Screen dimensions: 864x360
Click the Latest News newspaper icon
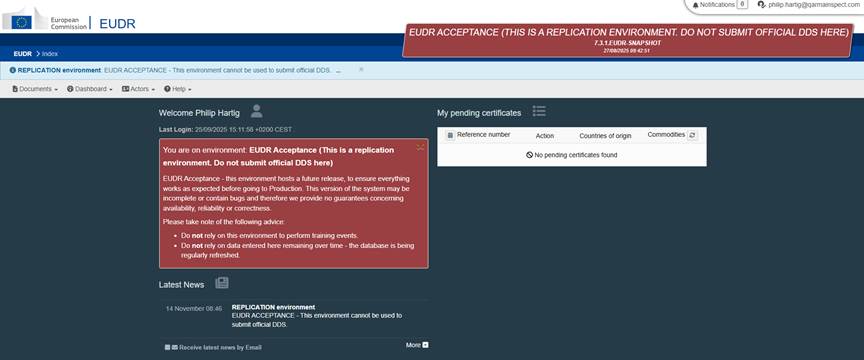[x=222, y=283]
